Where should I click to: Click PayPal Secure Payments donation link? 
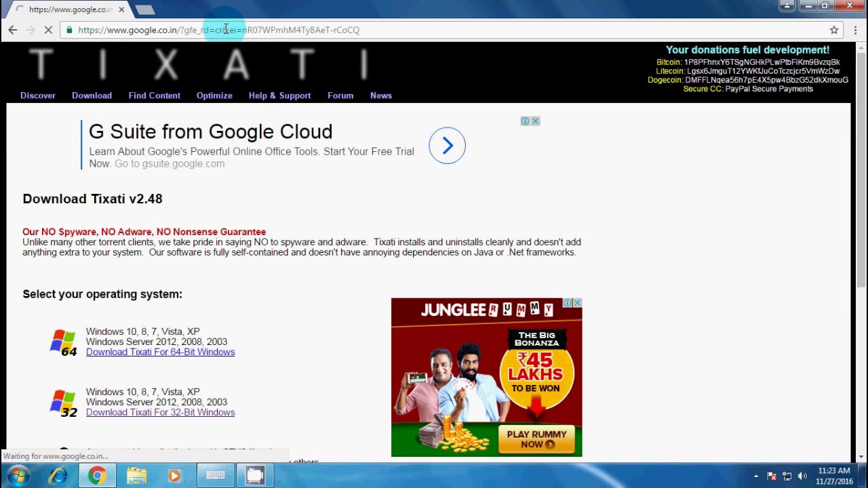tap(769, 89)
